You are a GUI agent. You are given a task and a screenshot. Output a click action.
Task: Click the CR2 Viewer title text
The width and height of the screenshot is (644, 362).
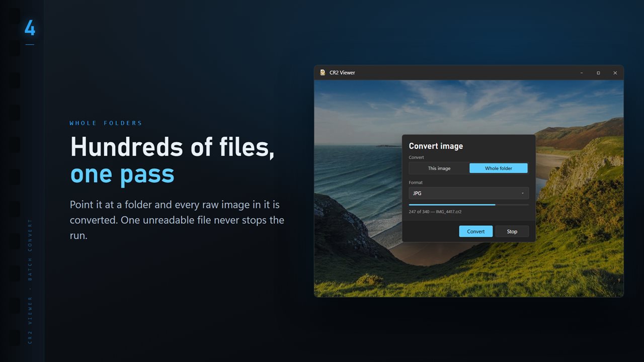[342, 73]
